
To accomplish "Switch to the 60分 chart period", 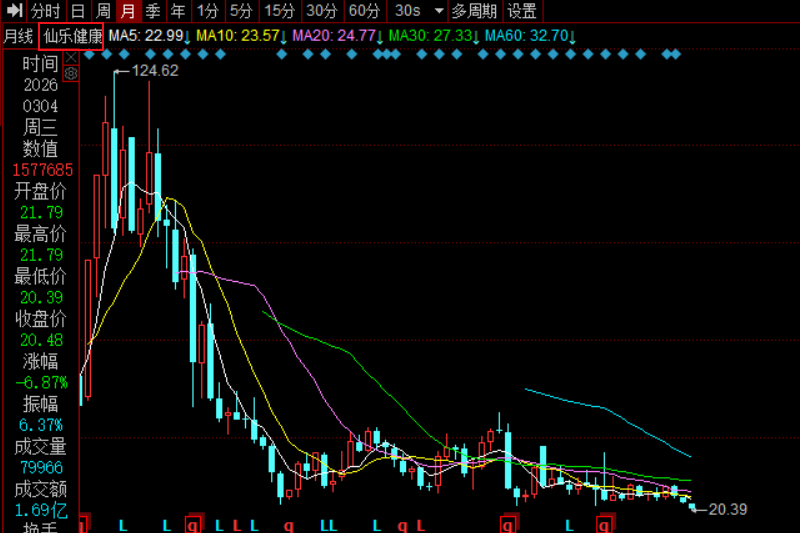I will coord(364,11).
